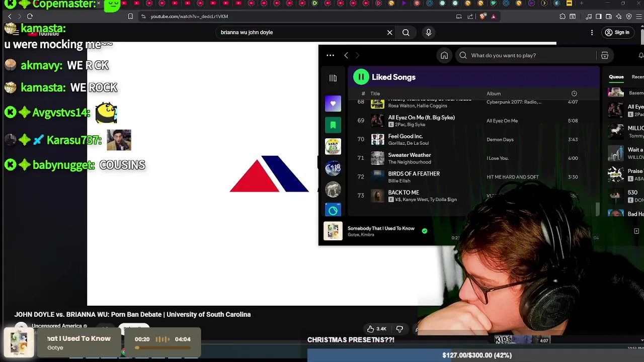Open the Demon Days album link
This screenshot has height=362, width=644.
(500, 139)
